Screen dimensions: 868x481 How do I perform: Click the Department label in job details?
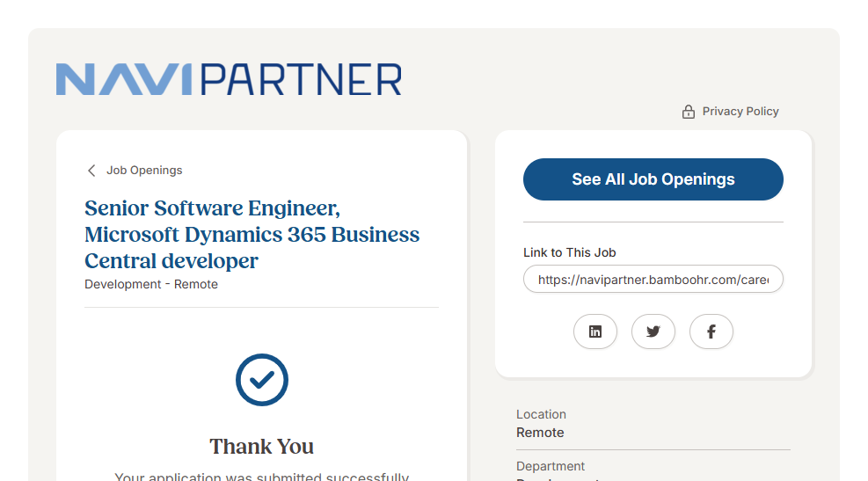551,466
